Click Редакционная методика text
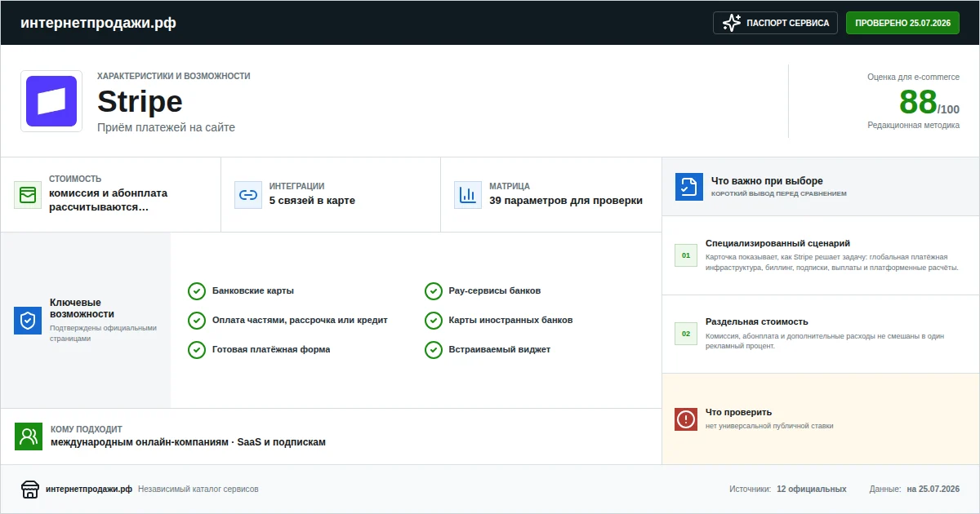This screenshot has height=514, width=980. (914, 126)
